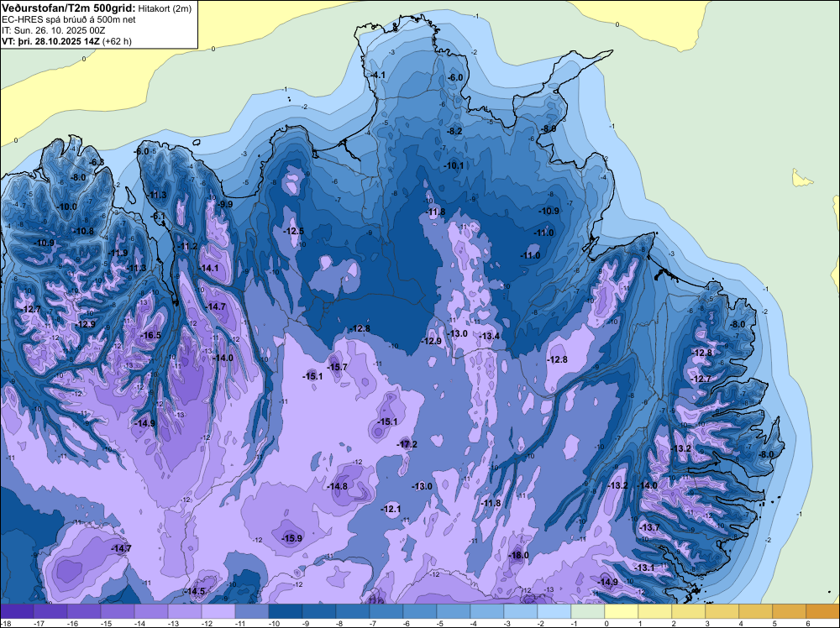
Task: Click the legend swatch between -3 and -2
Action: (521, 611)
